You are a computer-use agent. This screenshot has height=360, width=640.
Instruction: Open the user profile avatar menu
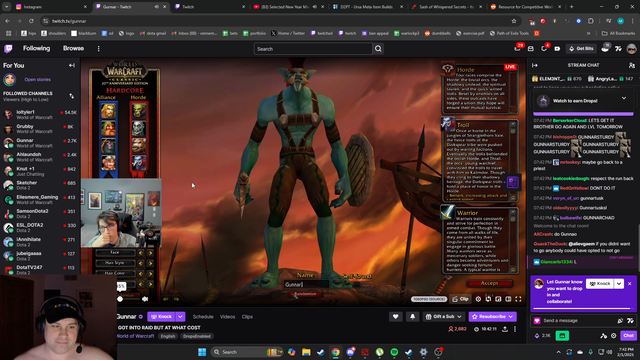tap(631, 49)
